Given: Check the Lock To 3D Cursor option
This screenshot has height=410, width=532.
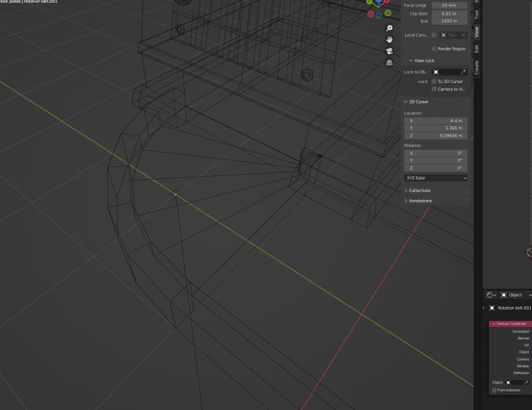Looking at the screenshot, I should (434, 81).
